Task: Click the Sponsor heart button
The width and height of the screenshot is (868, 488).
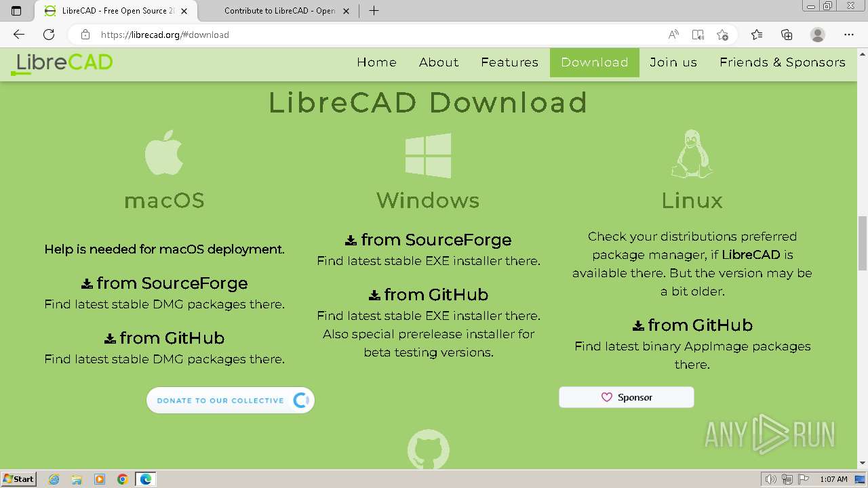Action: 627,397
